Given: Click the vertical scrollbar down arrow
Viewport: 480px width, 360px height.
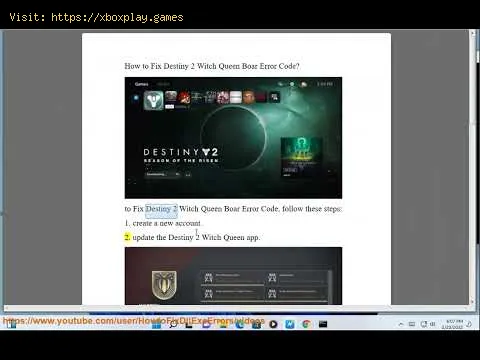Looking at the screenshot, I should tap(472, 301).
